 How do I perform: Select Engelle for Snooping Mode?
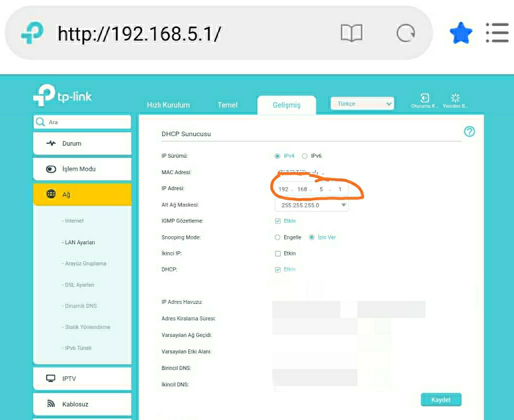pos(277,237)
